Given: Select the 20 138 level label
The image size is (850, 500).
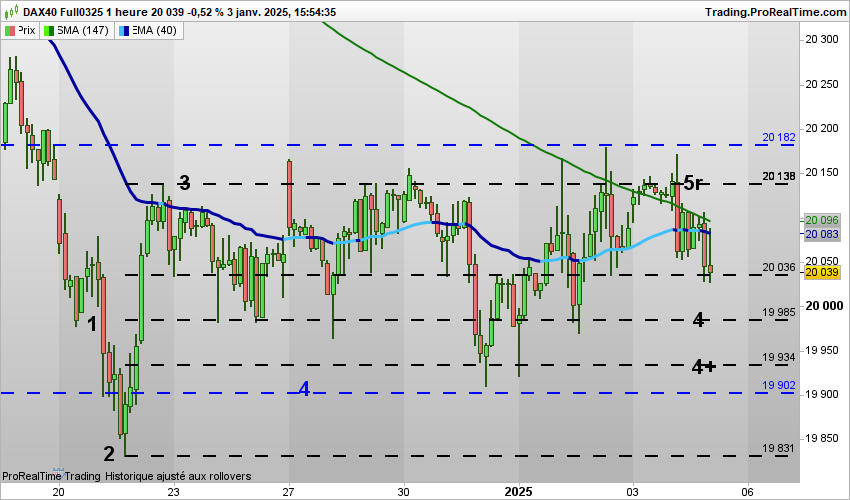Looking at the screenshot, I should [778, 176].
